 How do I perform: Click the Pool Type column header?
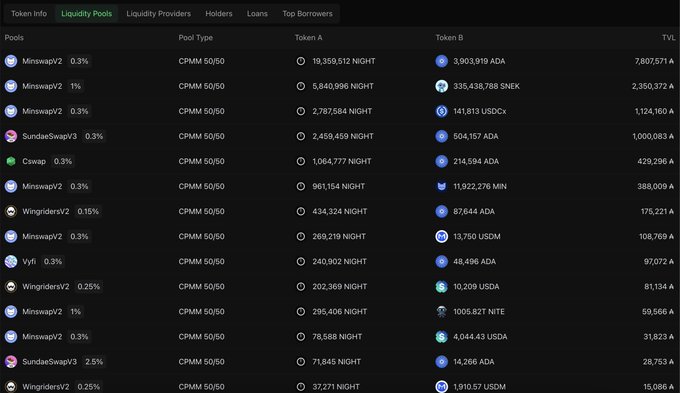pyautogui.click(x=196, y=38)
